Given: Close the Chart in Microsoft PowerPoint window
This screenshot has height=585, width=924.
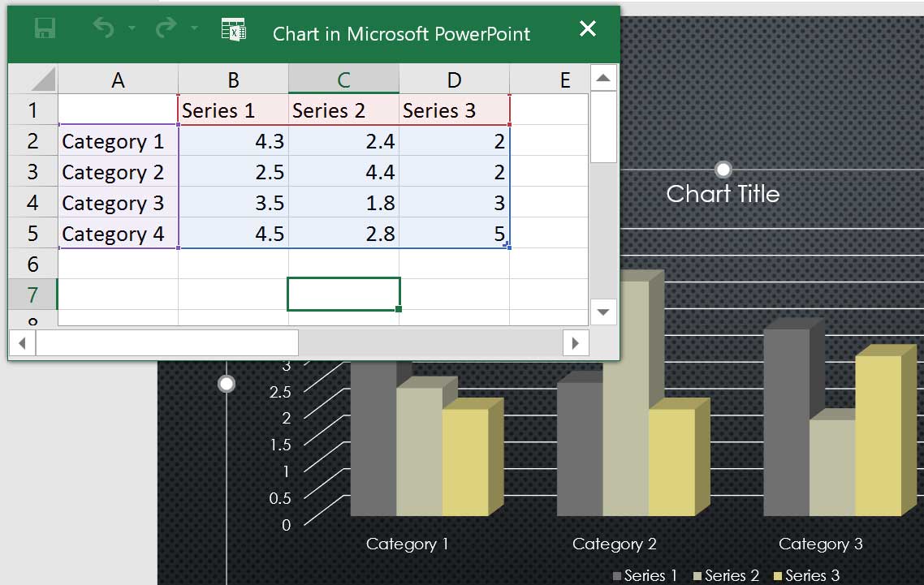Looking at the screenshot, I should coord(587,28).
